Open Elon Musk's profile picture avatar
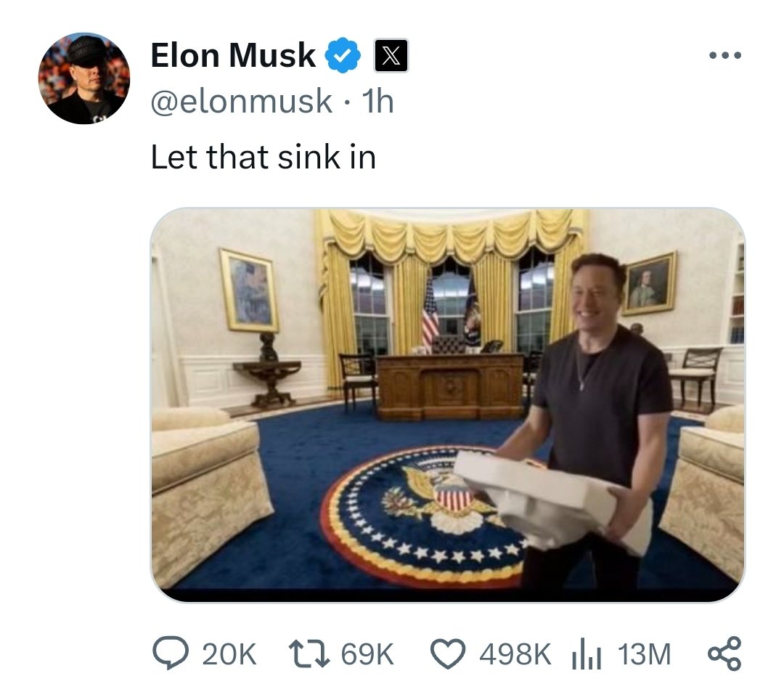 pos(84,78)
